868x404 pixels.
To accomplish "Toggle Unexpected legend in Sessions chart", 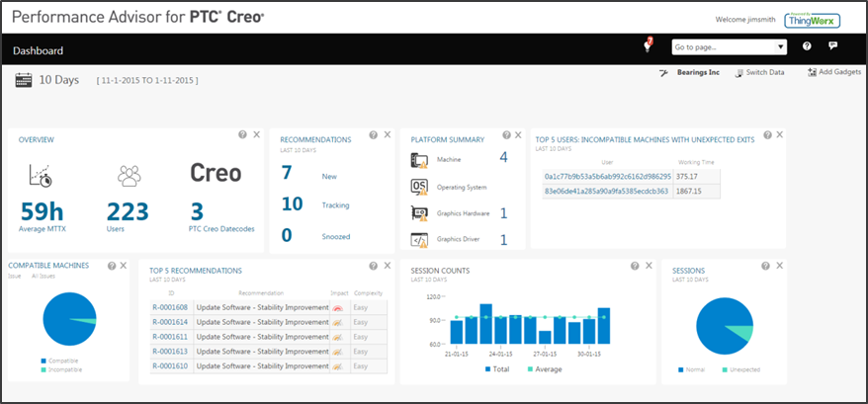I will pyautogui.click(x=743, y=368).
